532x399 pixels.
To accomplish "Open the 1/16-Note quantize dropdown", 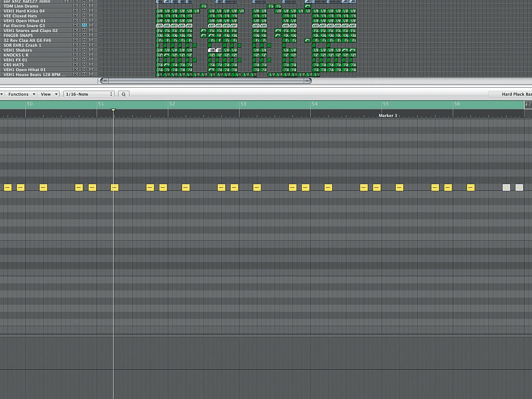I will [x=89, y=94].
